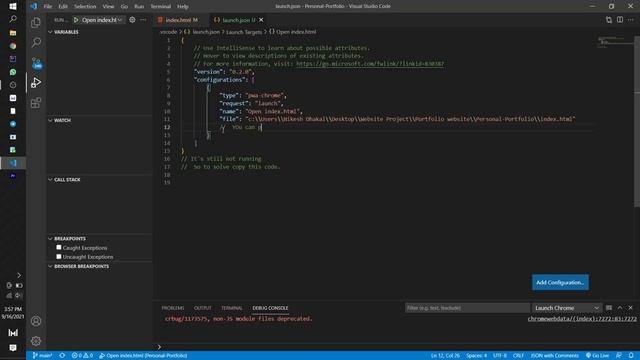
Task: Open debug view more actions ellipsis
Action: tap(143, 20)
